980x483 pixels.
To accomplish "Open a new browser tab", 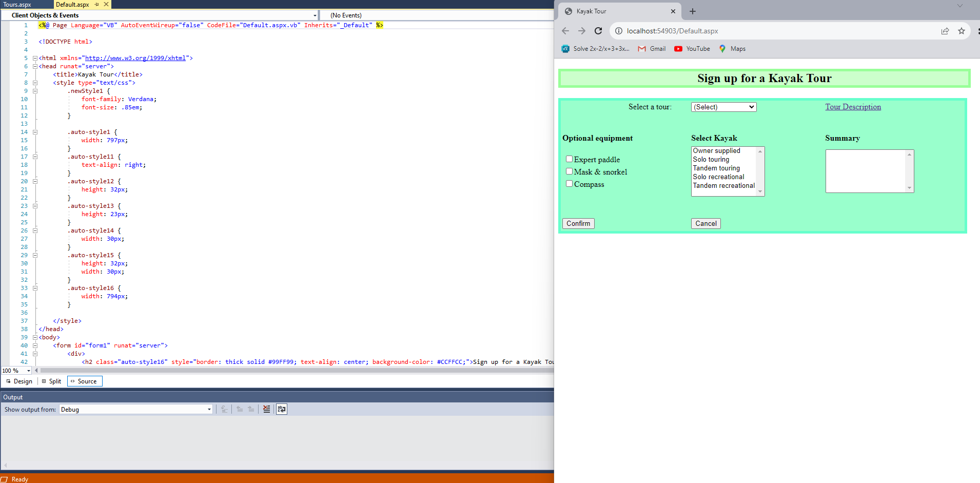I will coord(693,11).
